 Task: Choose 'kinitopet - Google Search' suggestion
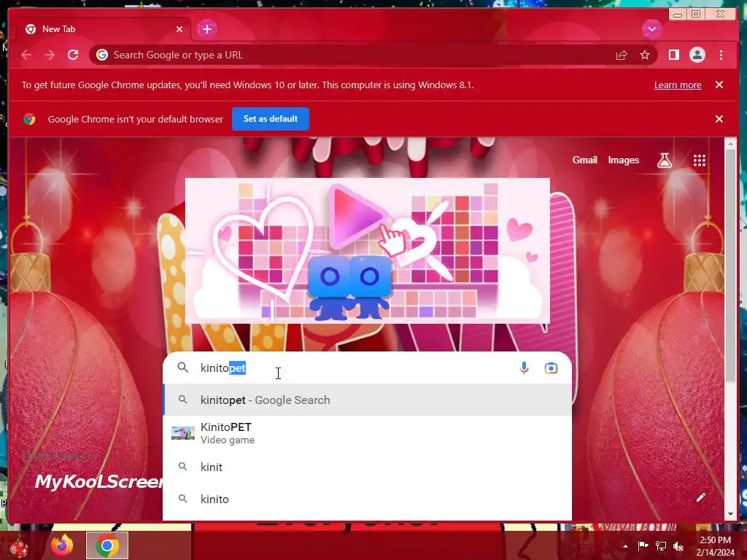367,400
